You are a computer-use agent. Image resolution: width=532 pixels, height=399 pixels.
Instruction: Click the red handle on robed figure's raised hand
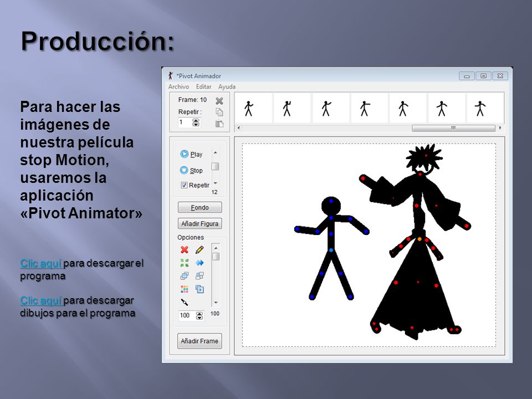363,178
